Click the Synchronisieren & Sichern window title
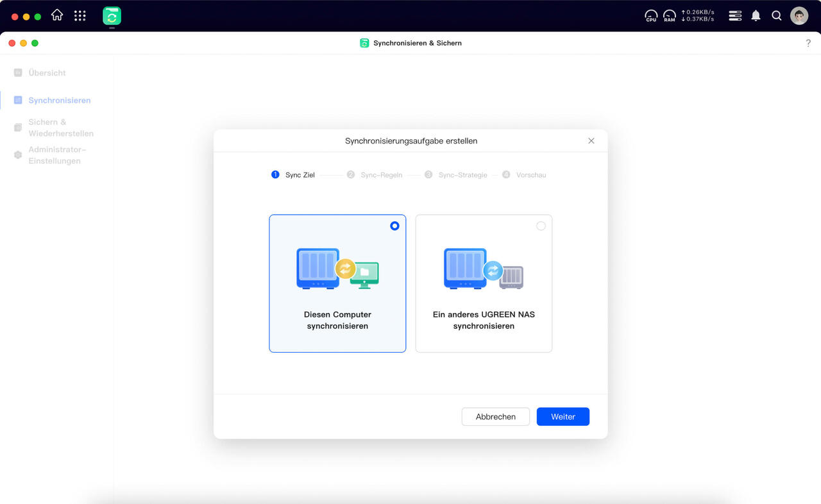 point(418,43)
